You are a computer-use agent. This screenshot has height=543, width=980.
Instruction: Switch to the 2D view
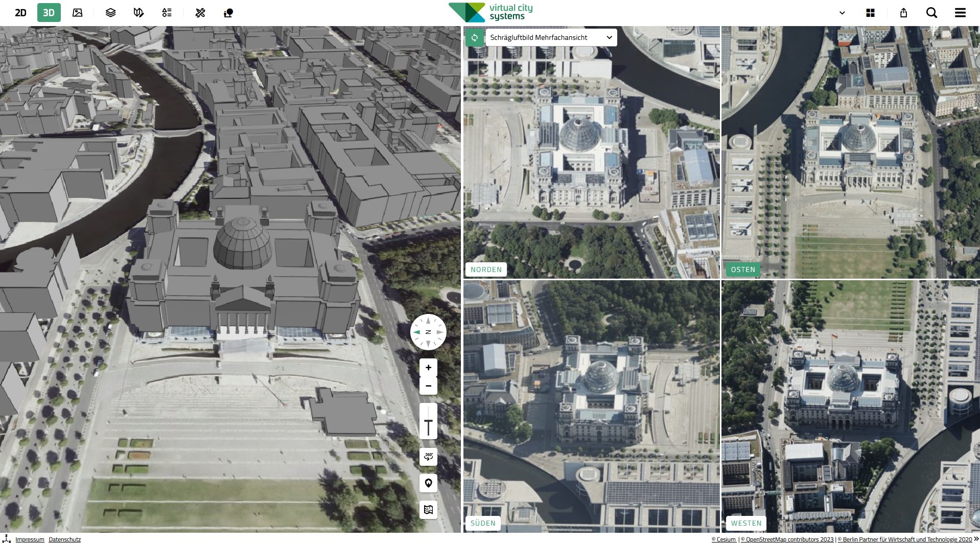tap(20, 12)
